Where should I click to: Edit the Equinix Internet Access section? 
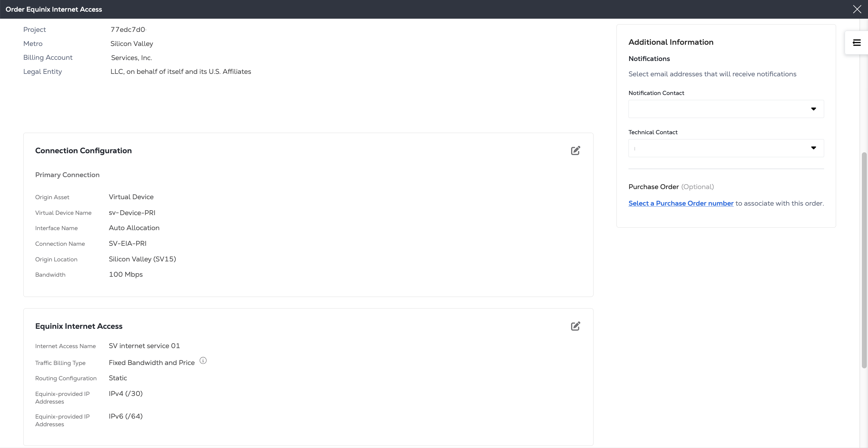pyautogui.click(x=575, y=326)
